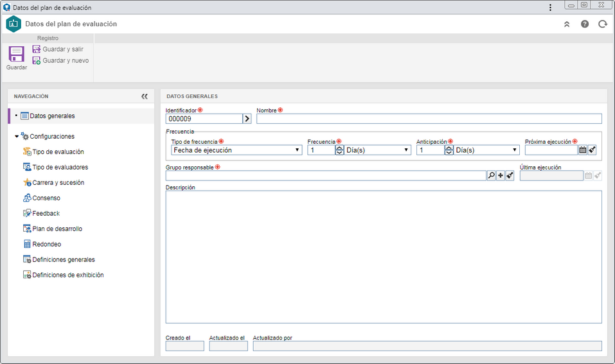The height and width of the screenshot is (364, 615).
Task: Click the Feedback icon in navigation
Action: pos(27,213)
